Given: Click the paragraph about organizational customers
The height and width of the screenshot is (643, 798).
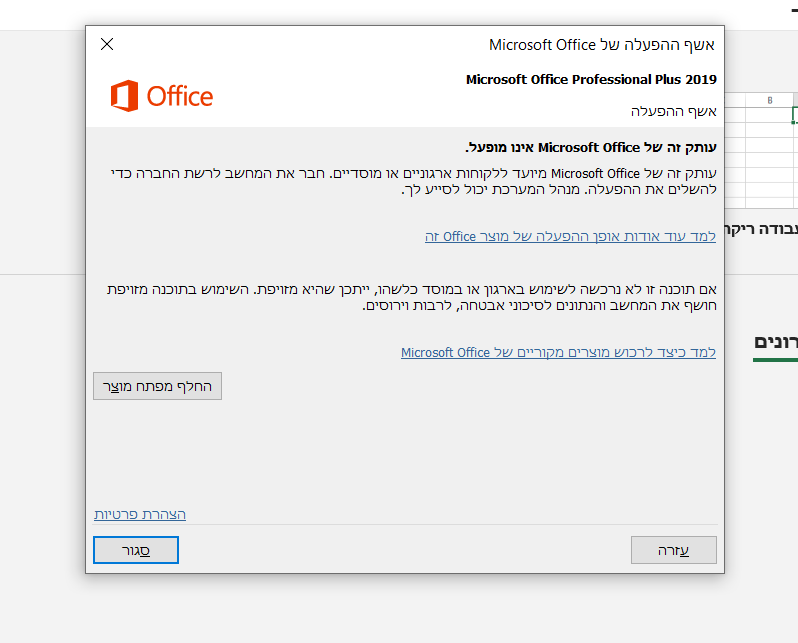Looking at the screenshot, I should [x=412, y=182].
